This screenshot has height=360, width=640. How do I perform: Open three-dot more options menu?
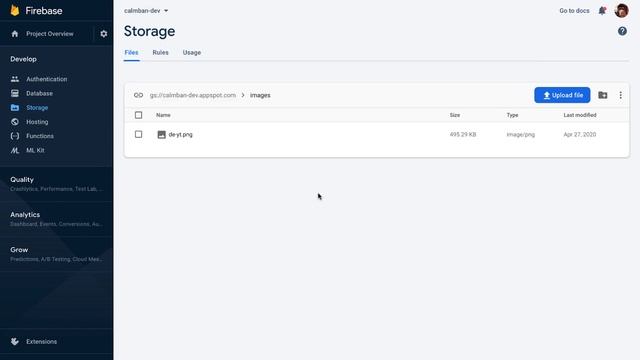620,95
